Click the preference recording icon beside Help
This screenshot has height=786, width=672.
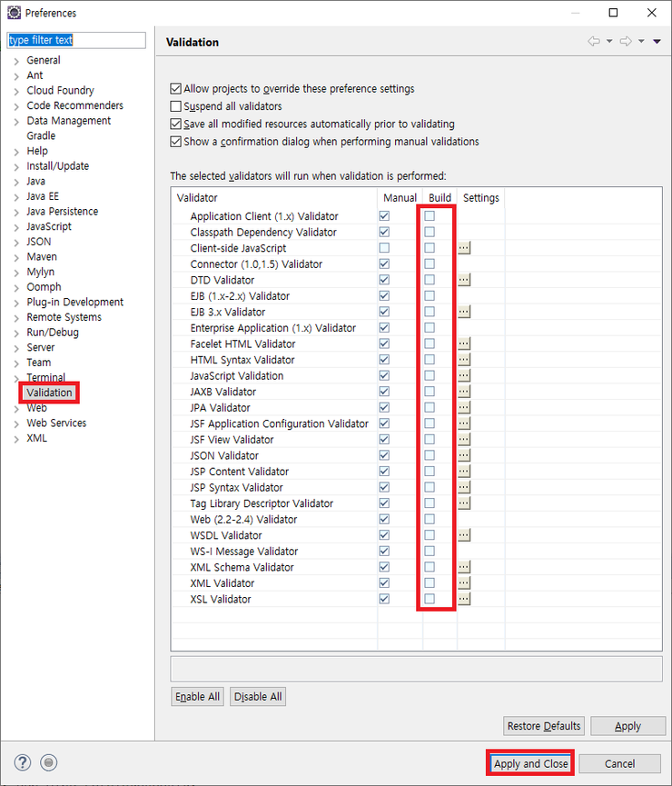tap(50, 762)
